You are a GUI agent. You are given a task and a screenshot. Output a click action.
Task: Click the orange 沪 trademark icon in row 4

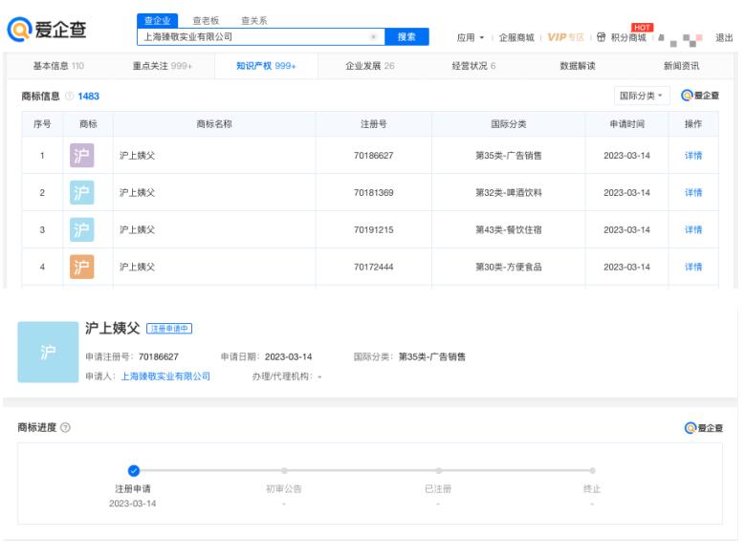pos(82,267)
